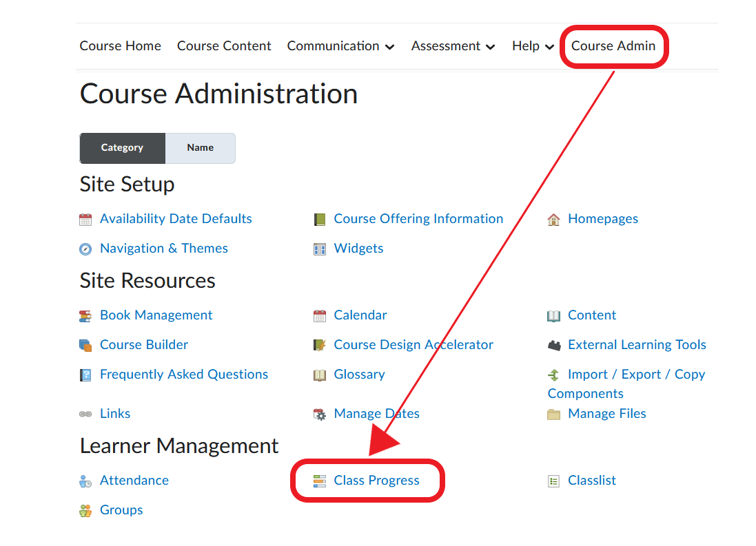Image resolution: width=756 pixels, height=546 pixels.
Task: Click the Widgets grid icon
Action: click(x=319, y=249)
